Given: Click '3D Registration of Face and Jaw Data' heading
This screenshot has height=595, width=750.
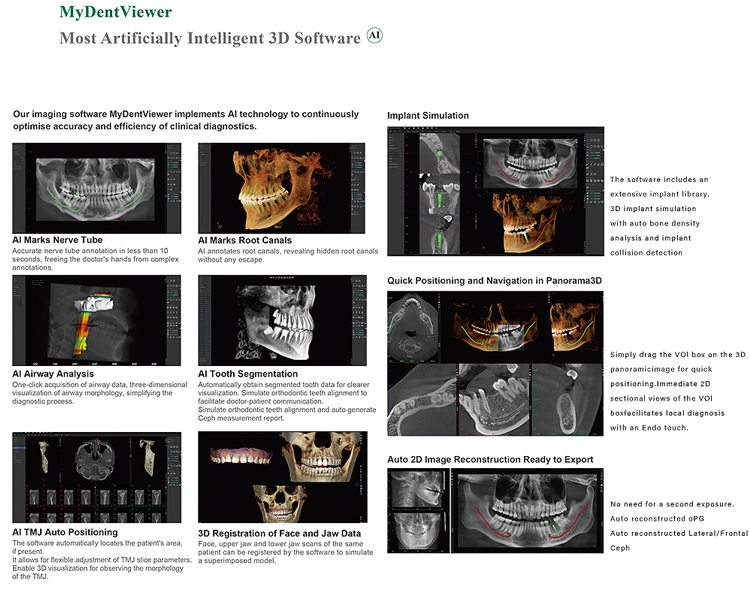Looking at the screenshot, I should pyautogui.click(x=279, y=533).
